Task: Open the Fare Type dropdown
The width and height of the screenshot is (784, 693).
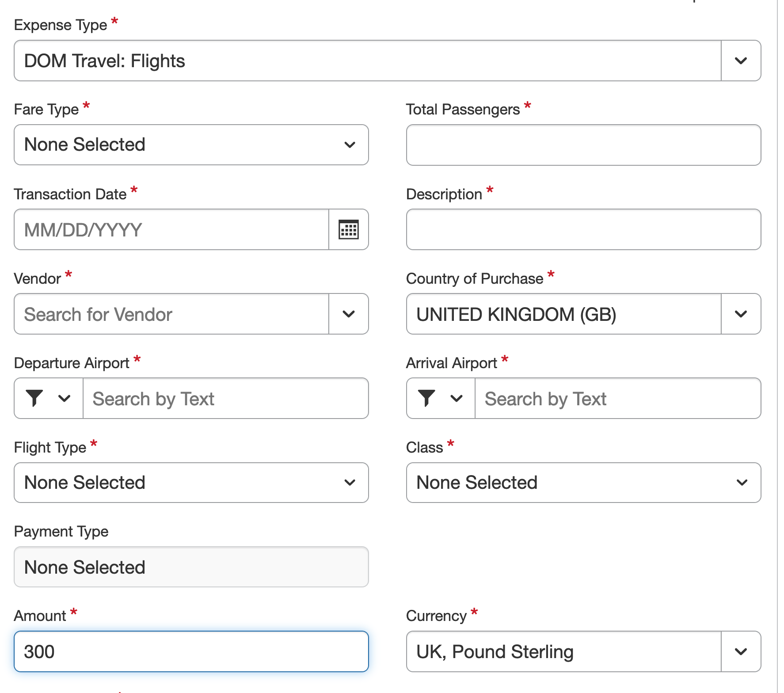Action: click(191, 145)
